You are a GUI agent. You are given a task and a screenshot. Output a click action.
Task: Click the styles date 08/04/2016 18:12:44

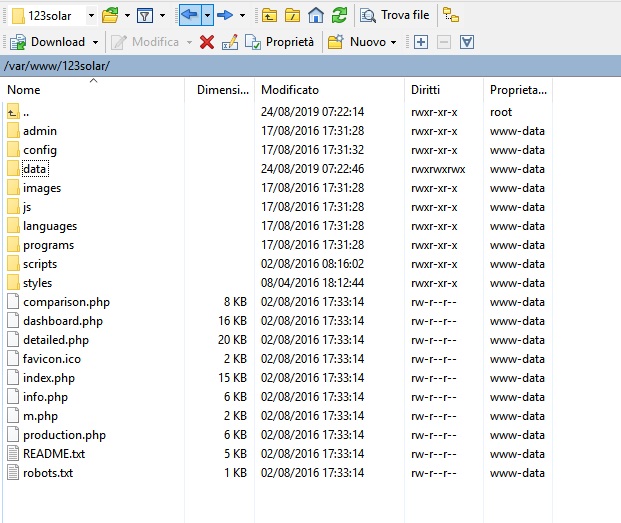(x=312, y=283)
